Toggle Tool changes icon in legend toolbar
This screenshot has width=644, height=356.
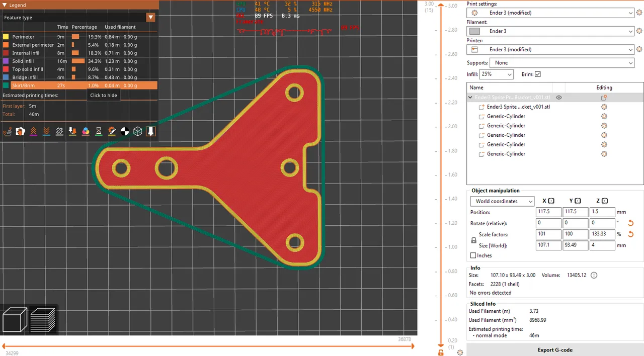[x=72, y=131]
